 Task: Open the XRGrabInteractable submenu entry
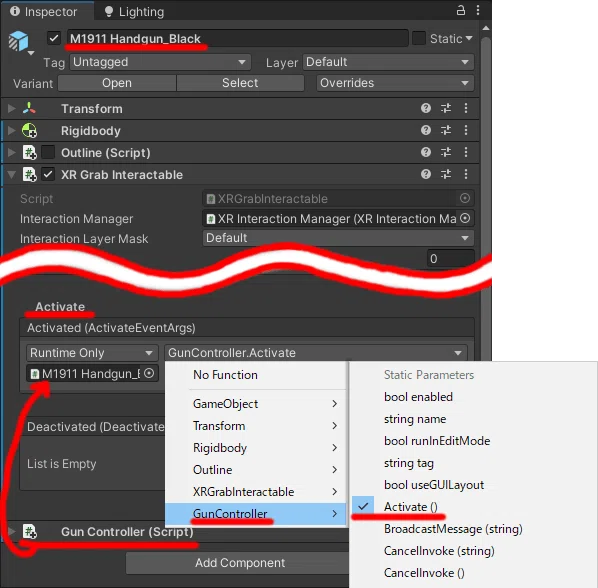pyautogui.click(x=256, y=492)
